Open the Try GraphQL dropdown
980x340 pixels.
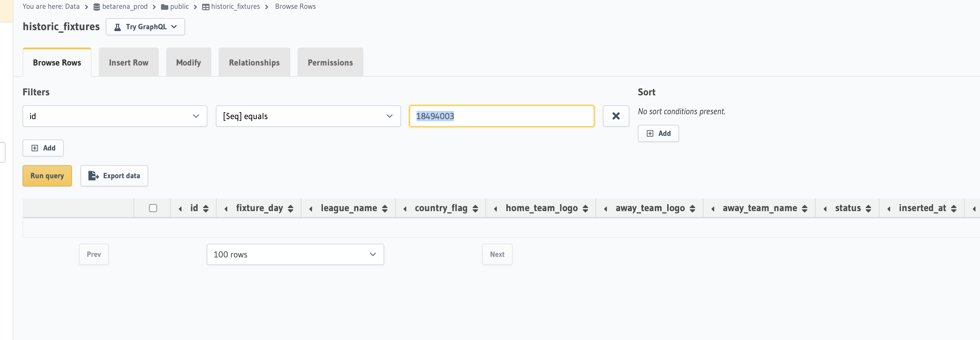(145, 27)
